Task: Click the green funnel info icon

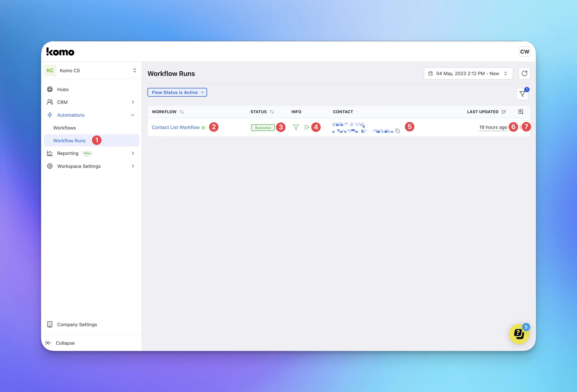Action: (x=296, y=127)
